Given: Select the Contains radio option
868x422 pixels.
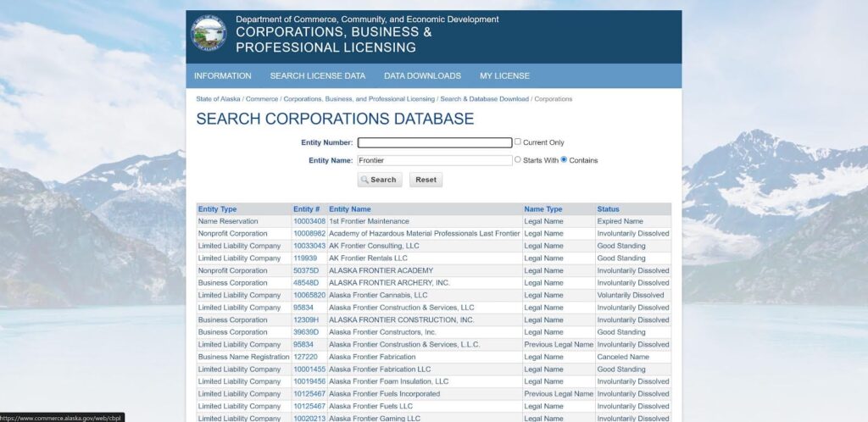Looking at the screenshot, I should coord(564,159).
